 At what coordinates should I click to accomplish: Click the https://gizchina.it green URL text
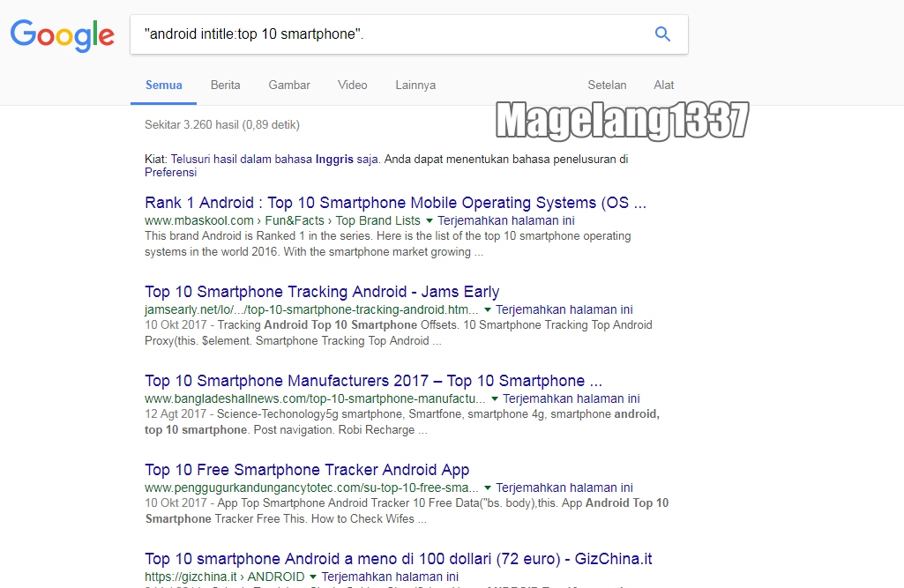click(x=191, y=577)
